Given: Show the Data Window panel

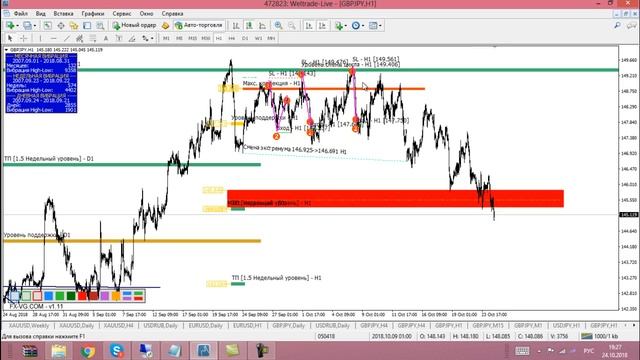Looking at the screenshot, I should (x=61, y=26).
